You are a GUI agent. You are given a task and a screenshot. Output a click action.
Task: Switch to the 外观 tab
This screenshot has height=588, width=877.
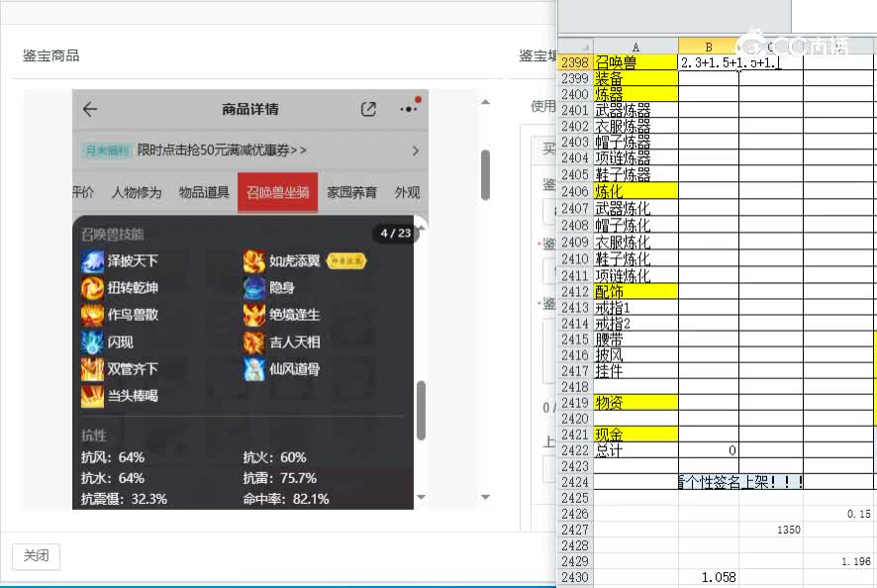(x=407, y=192)
